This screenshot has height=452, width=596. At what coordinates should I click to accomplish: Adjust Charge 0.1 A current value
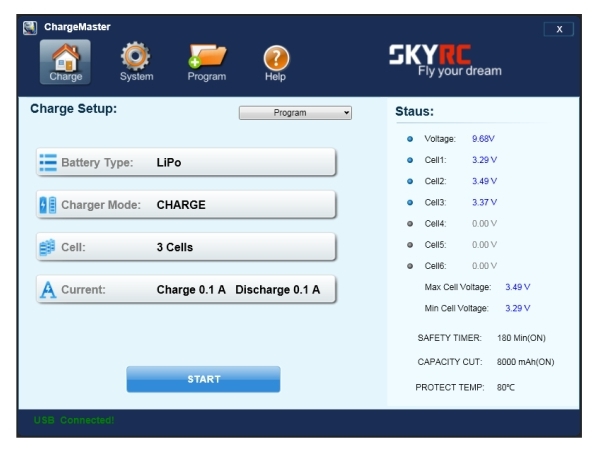[x=191, y=290]
